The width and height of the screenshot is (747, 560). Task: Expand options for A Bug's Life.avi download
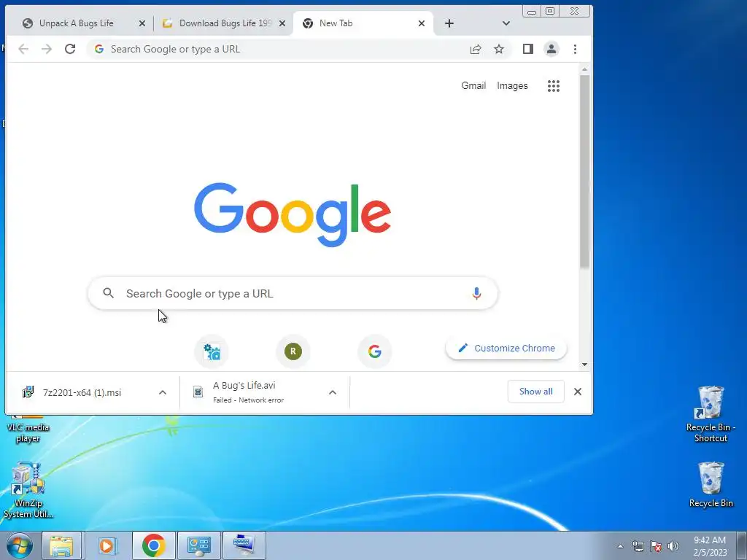point(333,392)
